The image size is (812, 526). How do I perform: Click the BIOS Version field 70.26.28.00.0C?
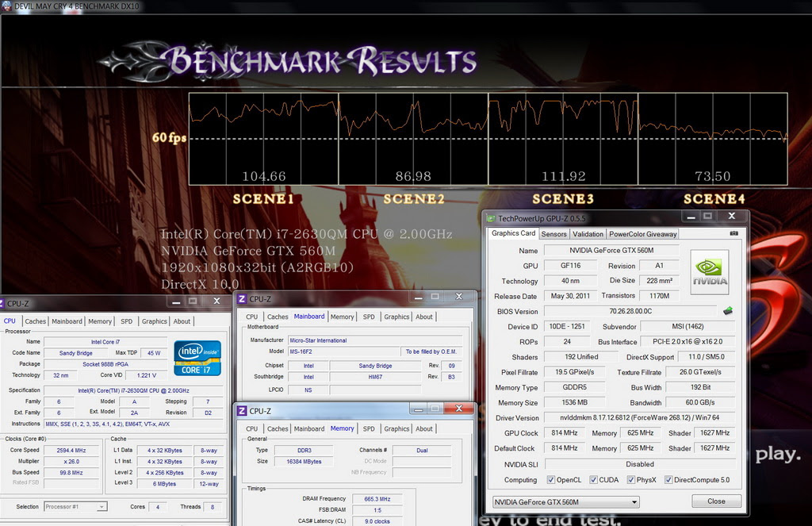[x=630, y=311]
